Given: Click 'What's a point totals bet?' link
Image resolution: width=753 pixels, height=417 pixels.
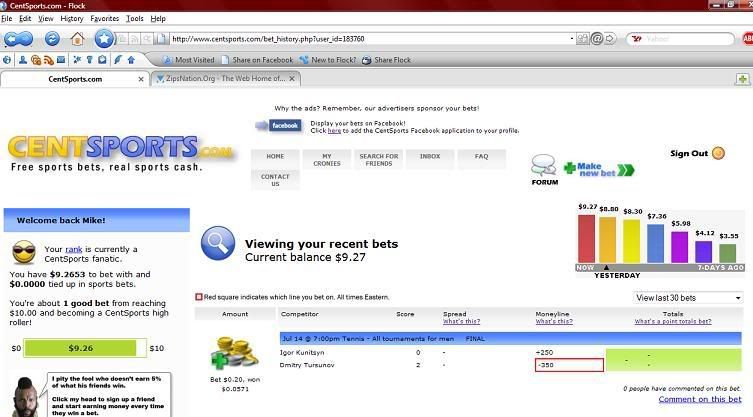Looking at the screenshot, I should 673,321.
